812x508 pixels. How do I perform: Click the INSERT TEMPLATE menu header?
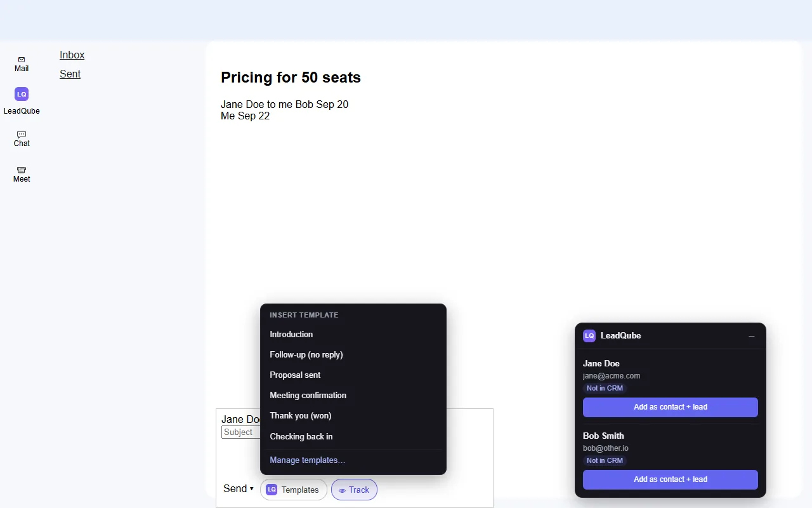(x=304, y=315)
